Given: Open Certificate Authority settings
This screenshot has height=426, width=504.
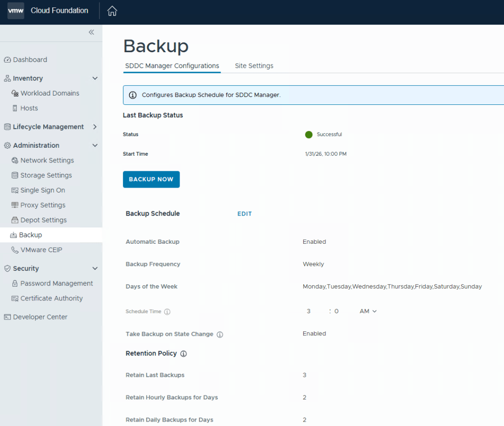Looking at the screenshot, I should (x=51, y=298).
